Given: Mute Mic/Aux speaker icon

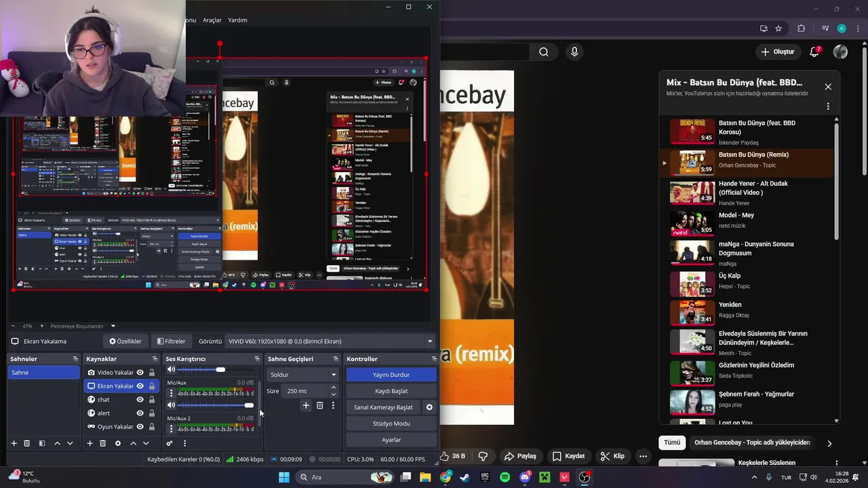Looking at the screenshot, I should point(171,405).
